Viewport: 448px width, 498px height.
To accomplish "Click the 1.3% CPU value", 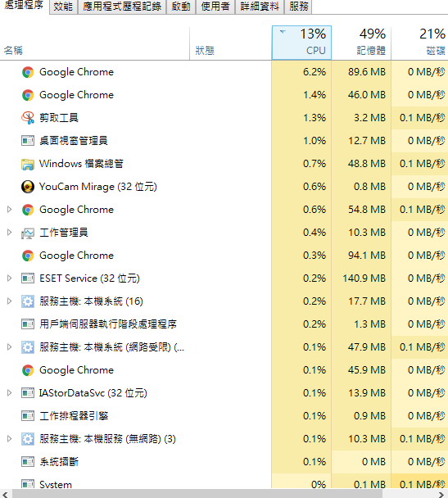I will [x=315, y=118].
